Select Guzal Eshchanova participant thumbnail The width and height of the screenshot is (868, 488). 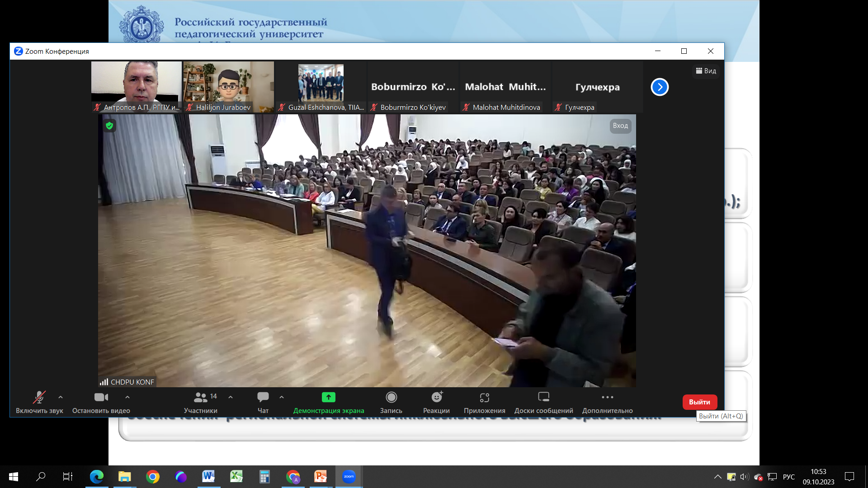click(321, 87)
